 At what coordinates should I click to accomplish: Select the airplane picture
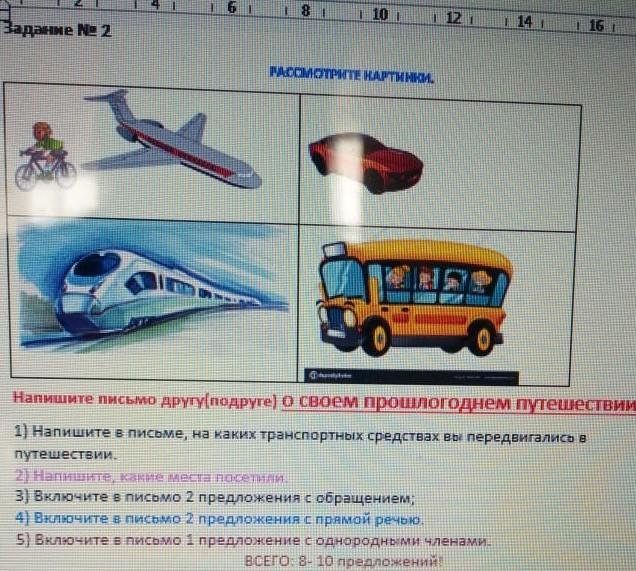pyautogui.click(x=172, y=139)
